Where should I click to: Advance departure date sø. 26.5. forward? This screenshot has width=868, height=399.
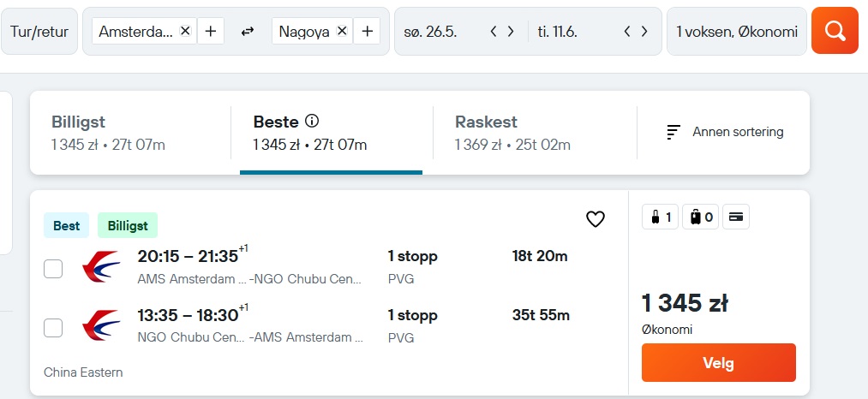511,32
